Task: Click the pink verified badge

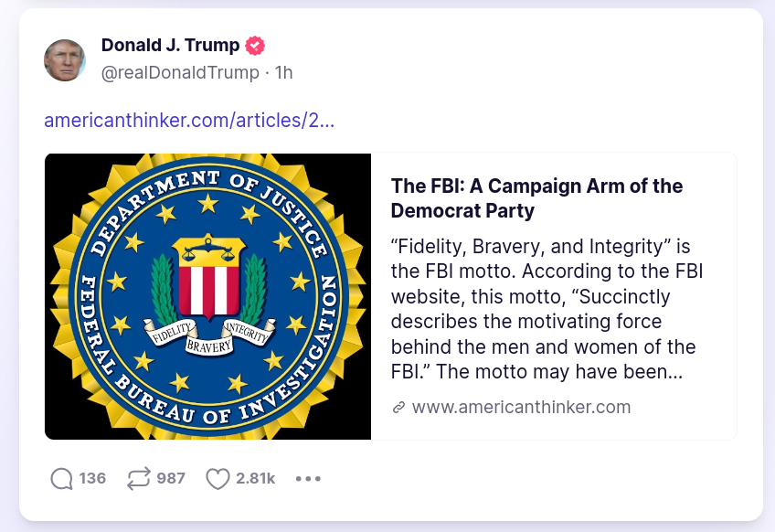Action: [256, 46]
